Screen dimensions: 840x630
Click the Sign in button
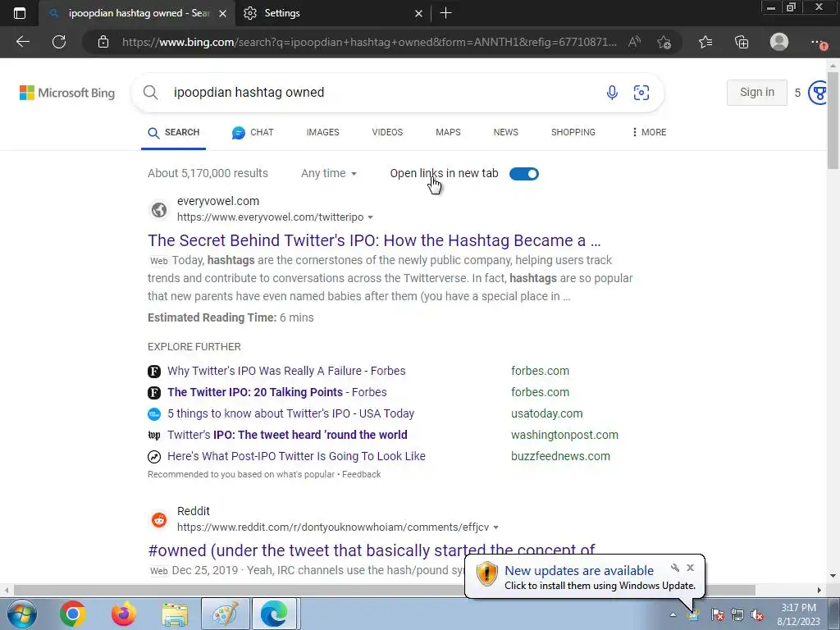click(757, 92)
